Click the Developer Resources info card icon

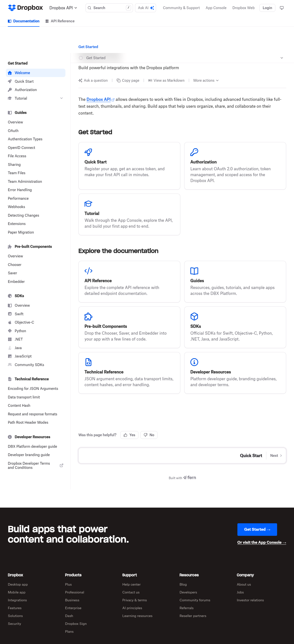pyautogui.click(x=194, y=362)
